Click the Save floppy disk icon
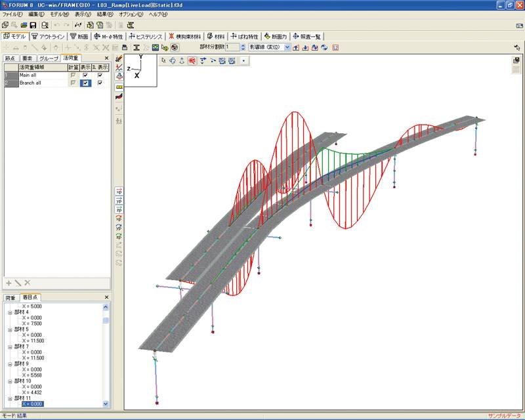 33,25
